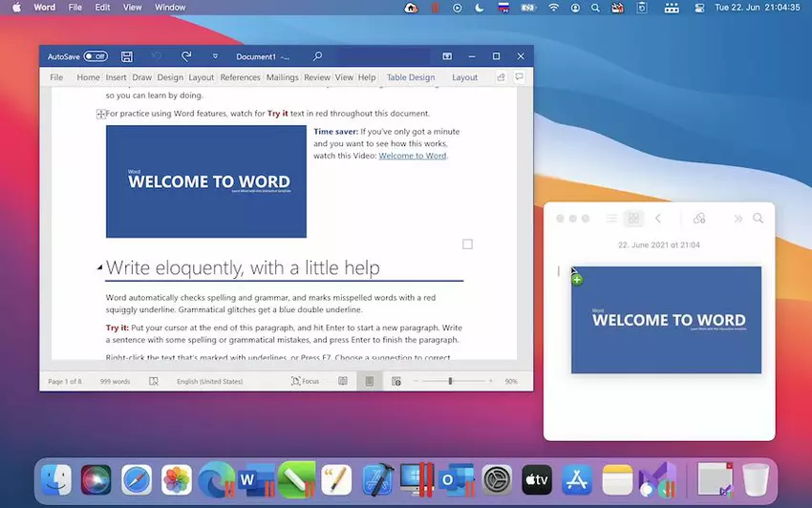Open the Table Design tab
812x508 pixels.
[x=410, y=77]
